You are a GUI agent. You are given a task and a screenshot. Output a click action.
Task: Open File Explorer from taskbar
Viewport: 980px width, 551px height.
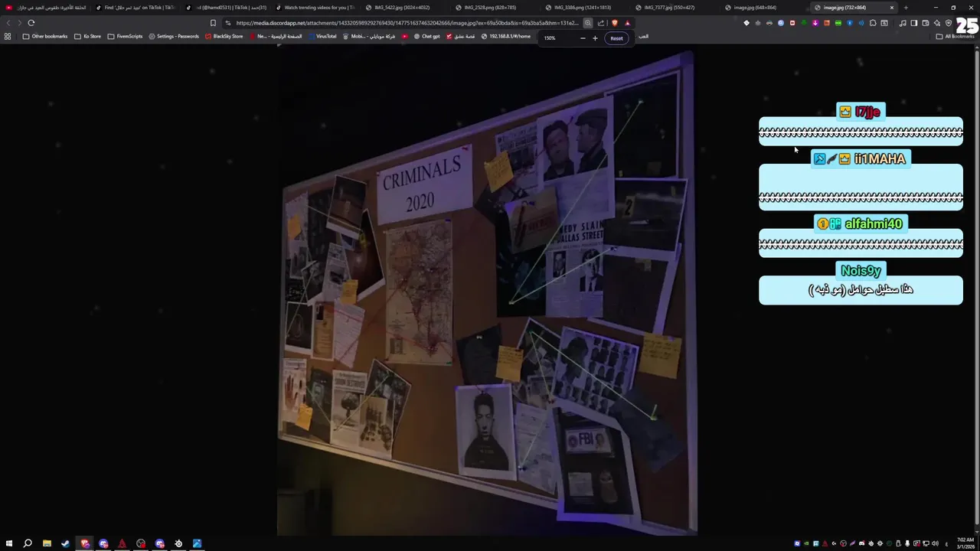[47, 543]
